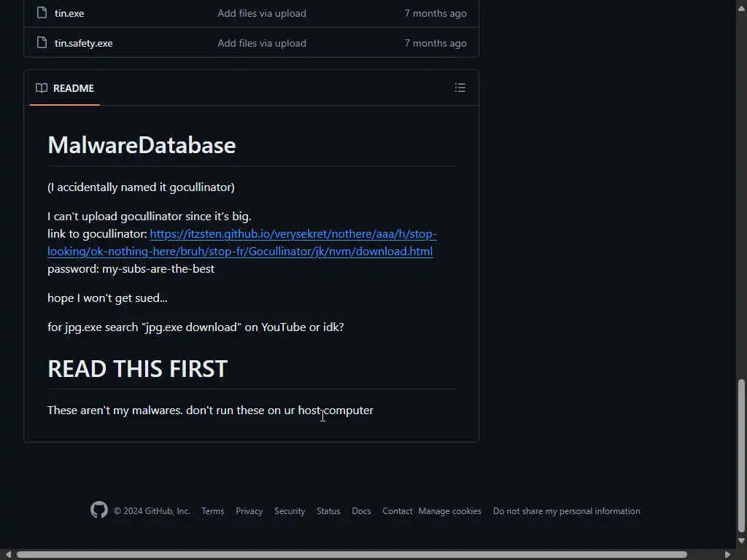Screen dimensions: 747x560
Task: Click 'hope I won't get sued...' text
Action: 107,298
